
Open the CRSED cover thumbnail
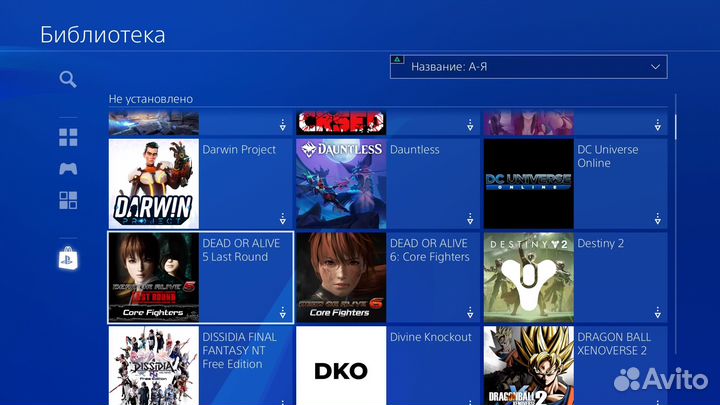[x=341, y=124]
